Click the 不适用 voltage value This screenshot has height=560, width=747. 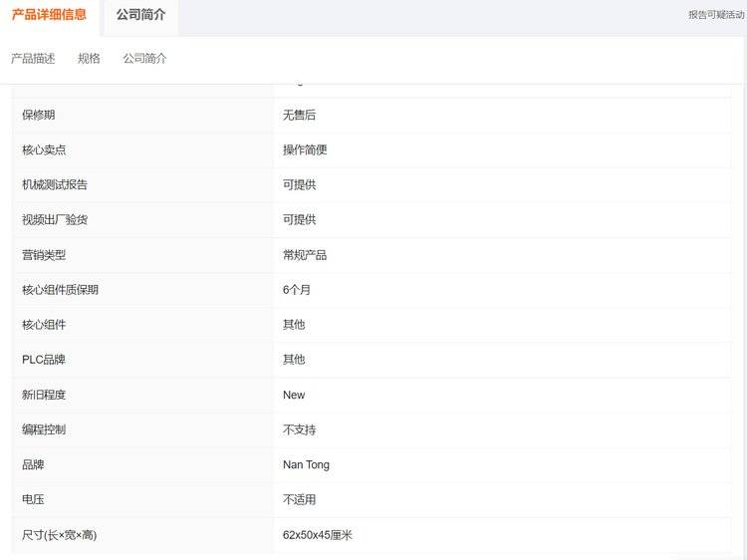299,499
